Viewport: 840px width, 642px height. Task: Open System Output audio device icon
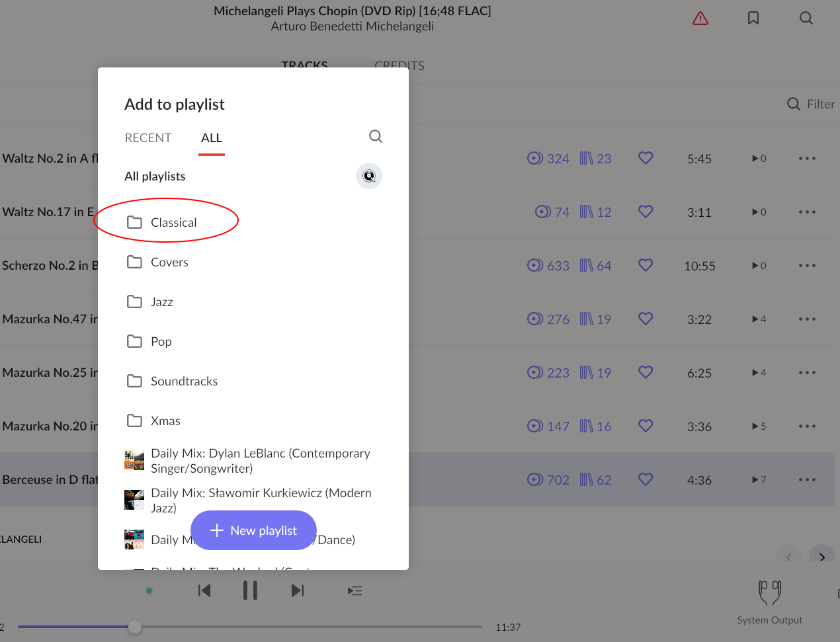pos(770,593)
